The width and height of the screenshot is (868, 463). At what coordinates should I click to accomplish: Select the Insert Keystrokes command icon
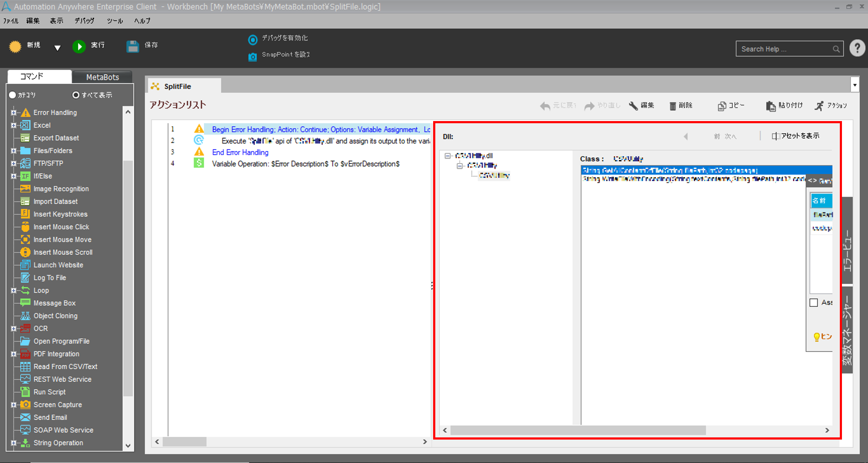coord(25,214)
